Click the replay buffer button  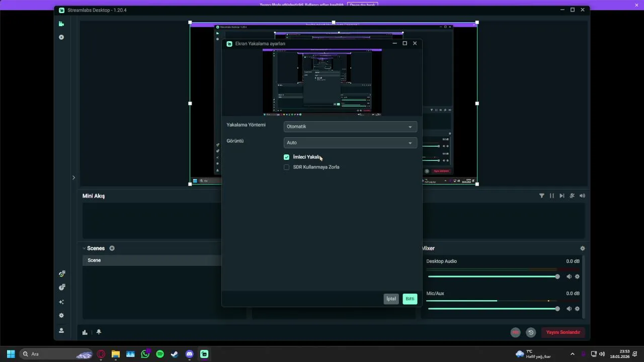531,332
